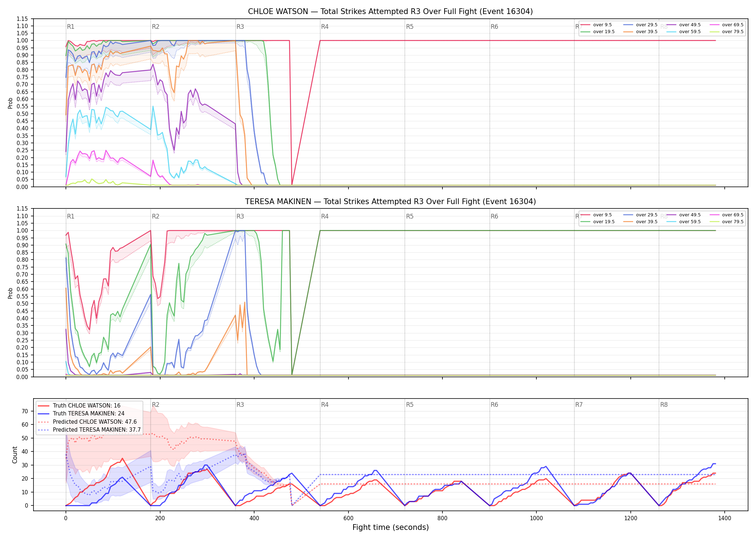Click the R5 marker in Chloe Watson chart

coord(410,27)
